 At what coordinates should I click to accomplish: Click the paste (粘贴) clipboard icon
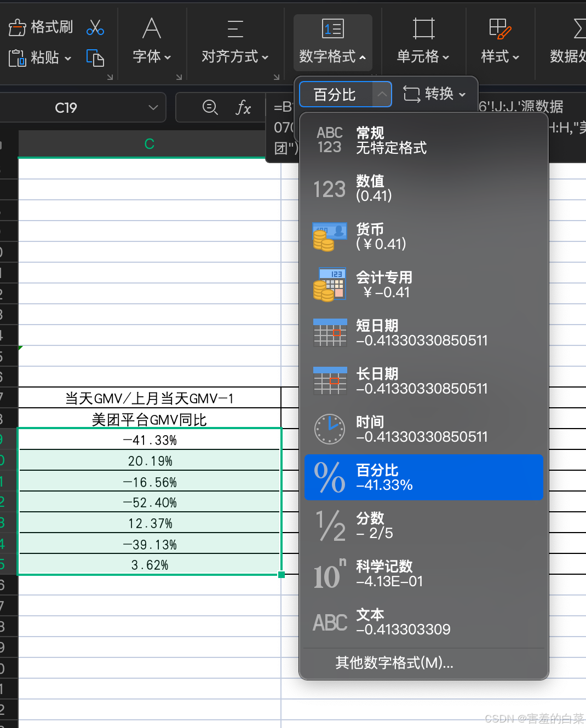point(18,57)
